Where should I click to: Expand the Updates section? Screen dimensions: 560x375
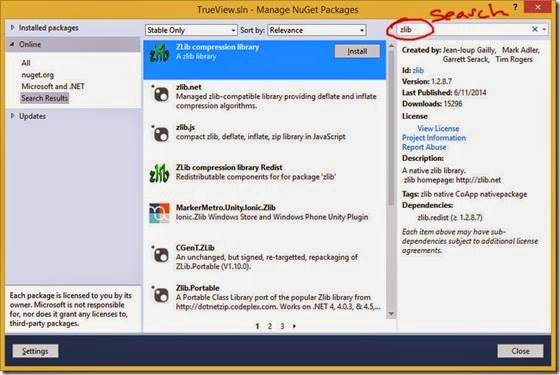click(13, 116)
